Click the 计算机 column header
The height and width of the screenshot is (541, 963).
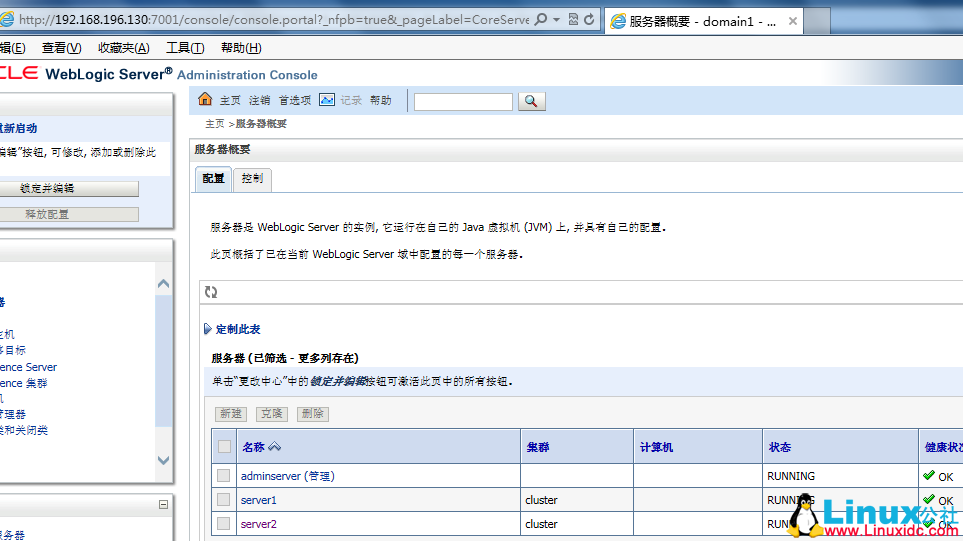656,447
